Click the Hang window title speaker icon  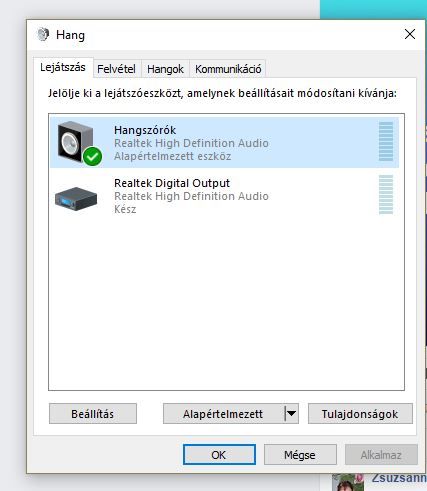point(43,34)
